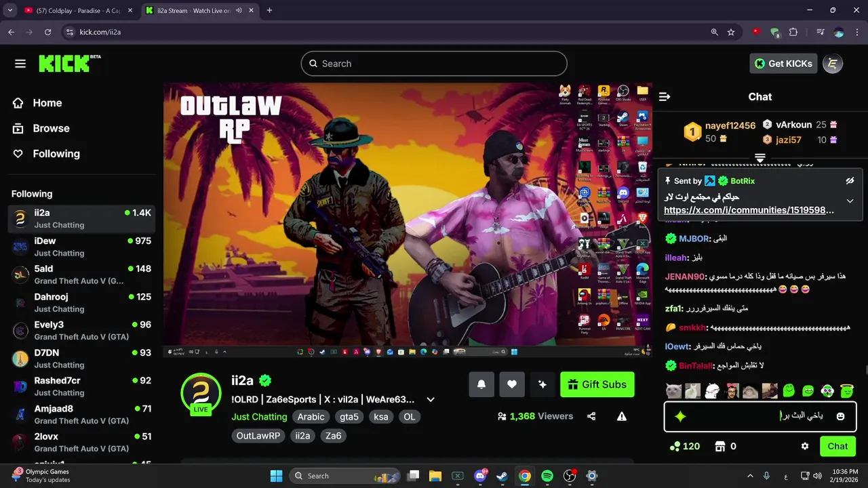Open the emoji picker in chat input
This screenshot has width=868, height=488.
click(841, 416)
